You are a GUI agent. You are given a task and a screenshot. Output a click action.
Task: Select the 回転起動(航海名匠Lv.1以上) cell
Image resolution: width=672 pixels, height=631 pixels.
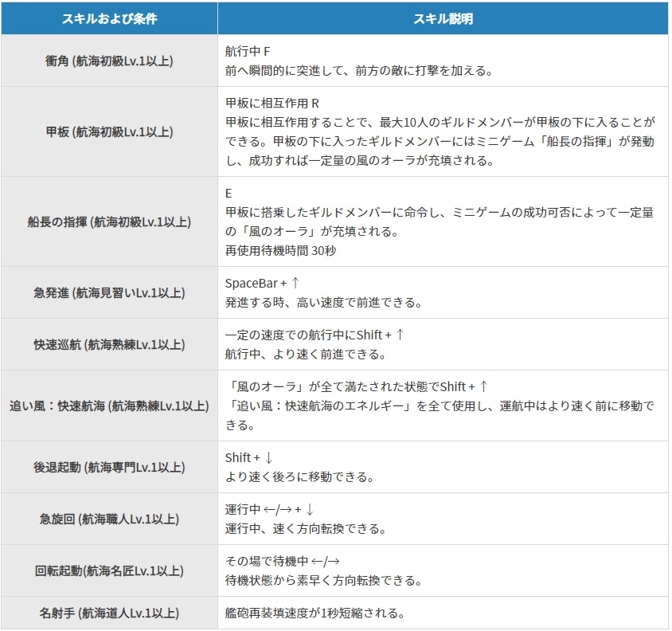tap(109, 570)
